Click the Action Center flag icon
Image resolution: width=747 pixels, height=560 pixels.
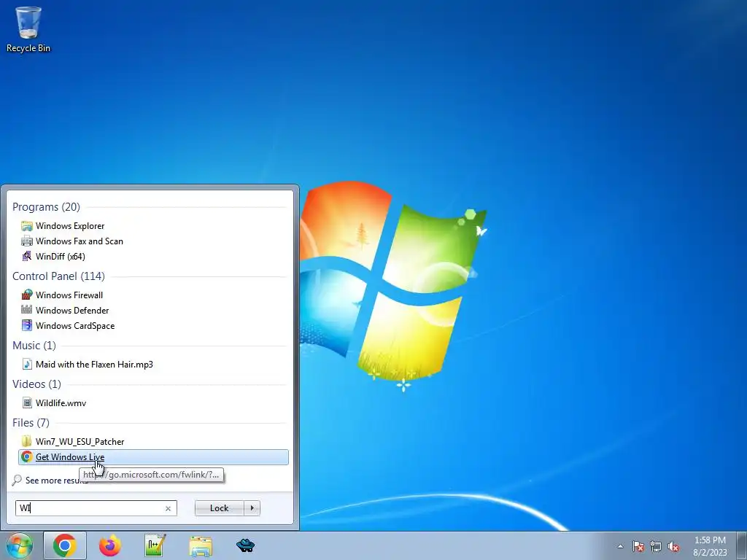click(x=638, y=546)
